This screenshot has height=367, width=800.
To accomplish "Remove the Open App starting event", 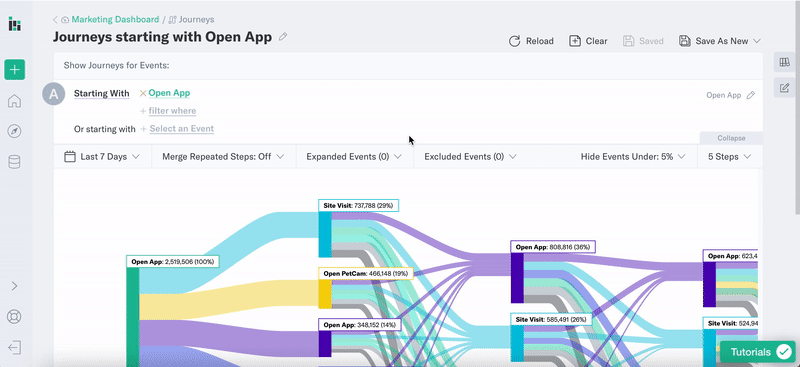I will pos(143,93).
